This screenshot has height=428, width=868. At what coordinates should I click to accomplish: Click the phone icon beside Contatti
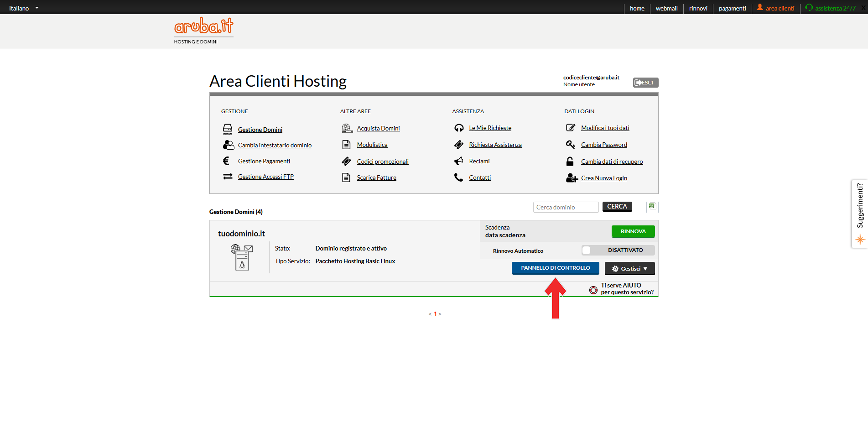click(458, 177)
